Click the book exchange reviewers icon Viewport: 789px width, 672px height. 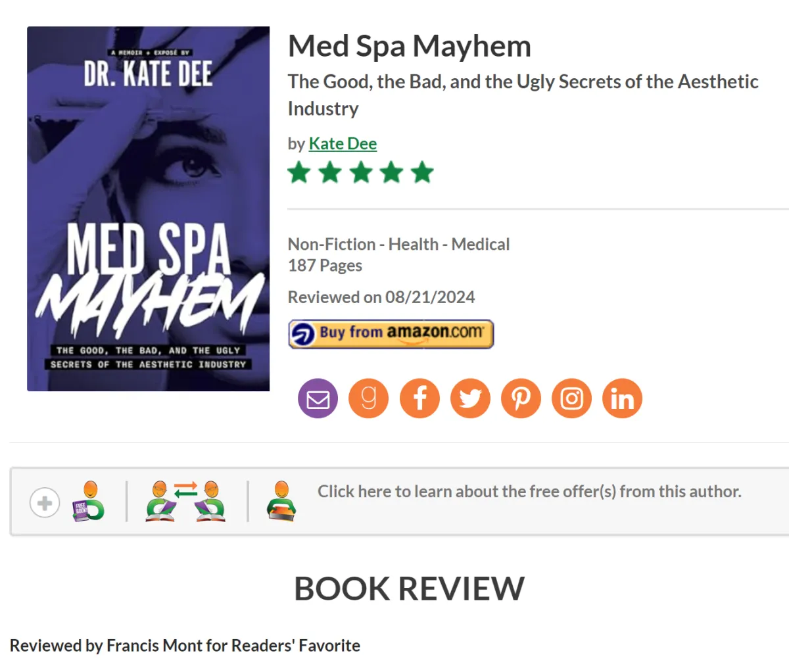pyautogui.click(x=186, y=502)
